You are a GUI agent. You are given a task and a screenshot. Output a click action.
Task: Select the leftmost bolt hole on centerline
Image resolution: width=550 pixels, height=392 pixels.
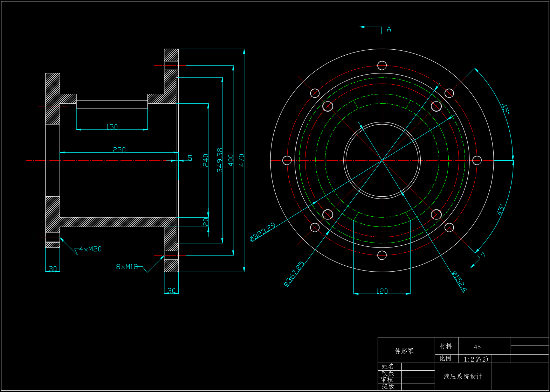tap(287, 160)
